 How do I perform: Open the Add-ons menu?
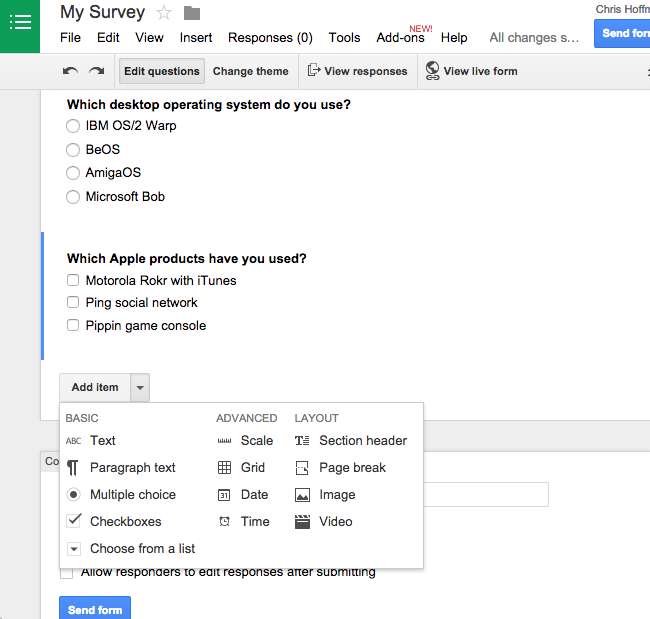click(x=400, y=38)
